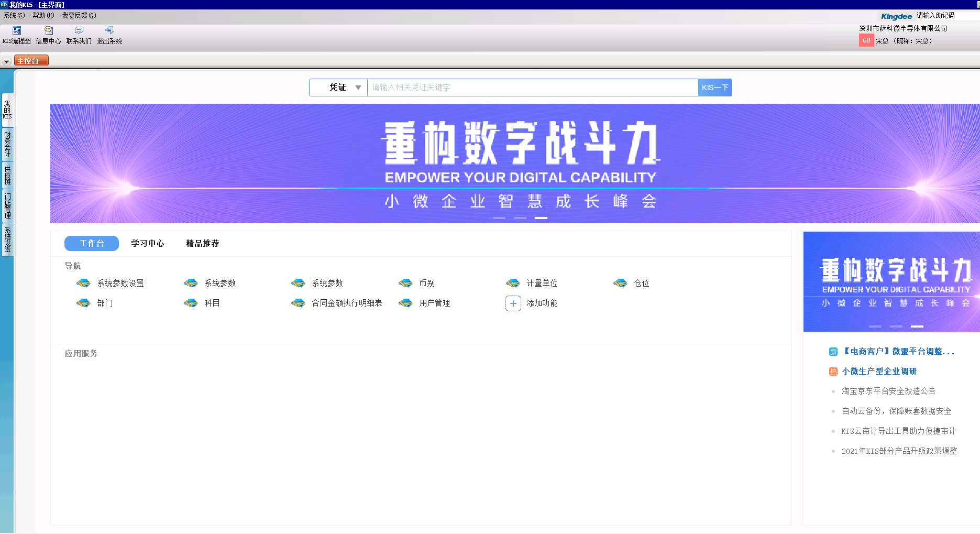Image resolution: width=980 pixels, height=534 pixels.
Task: Open the 小微生产型企业调研 link
Action: click(879, 370)
